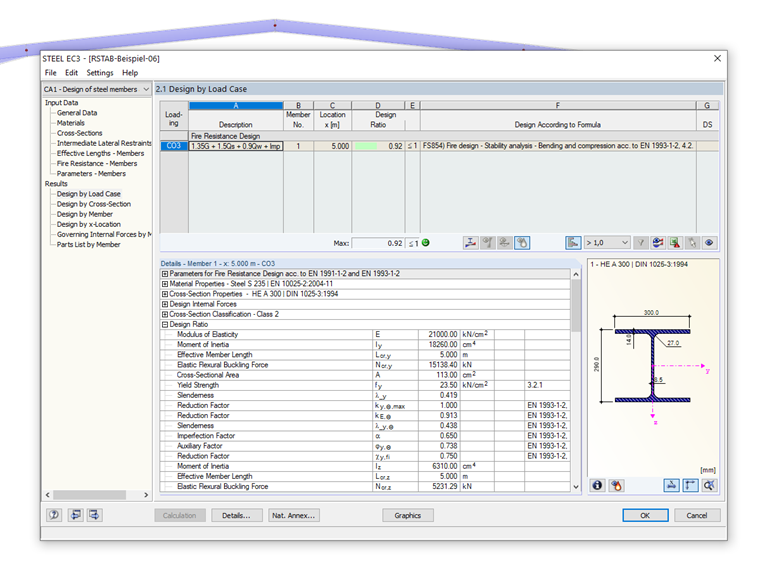Click the result diagrams icon beside the funnel

[x=658, y=243]
